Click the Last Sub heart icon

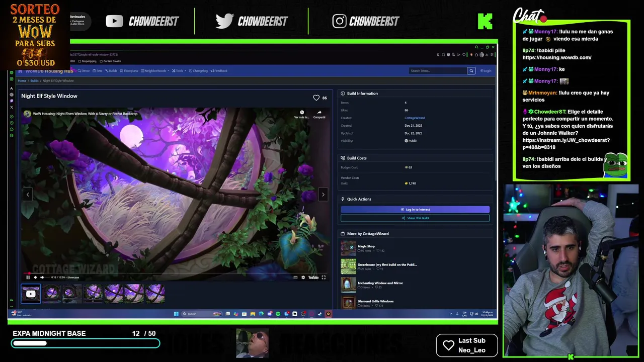[448, 345]
